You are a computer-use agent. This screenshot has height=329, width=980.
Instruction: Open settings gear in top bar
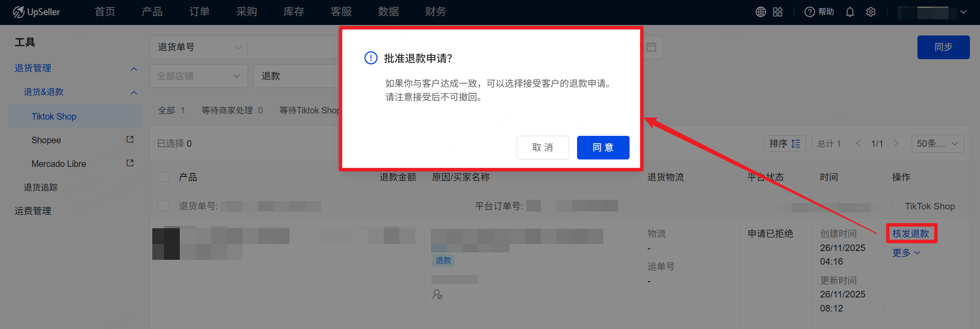[871, 12]
